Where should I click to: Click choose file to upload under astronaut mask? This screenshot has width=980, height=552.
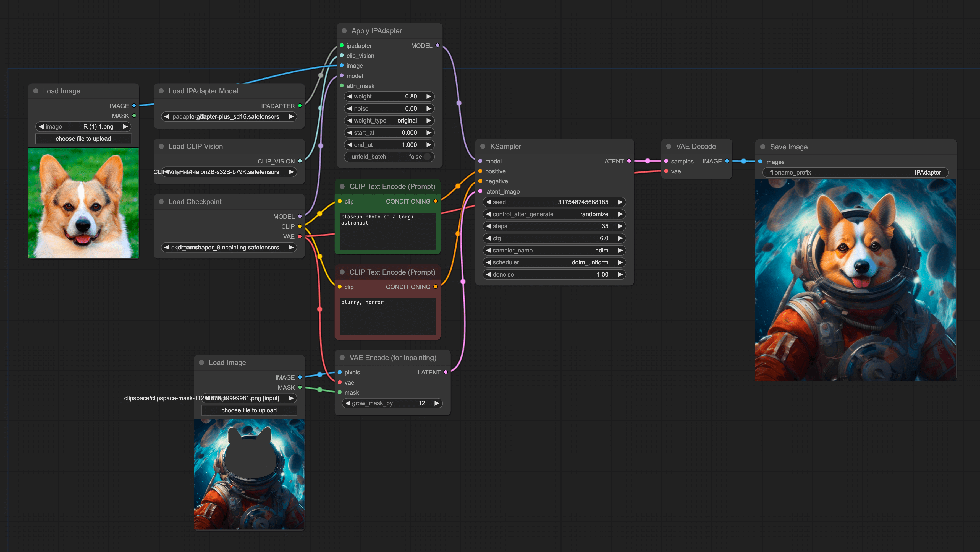click(249, 410)
